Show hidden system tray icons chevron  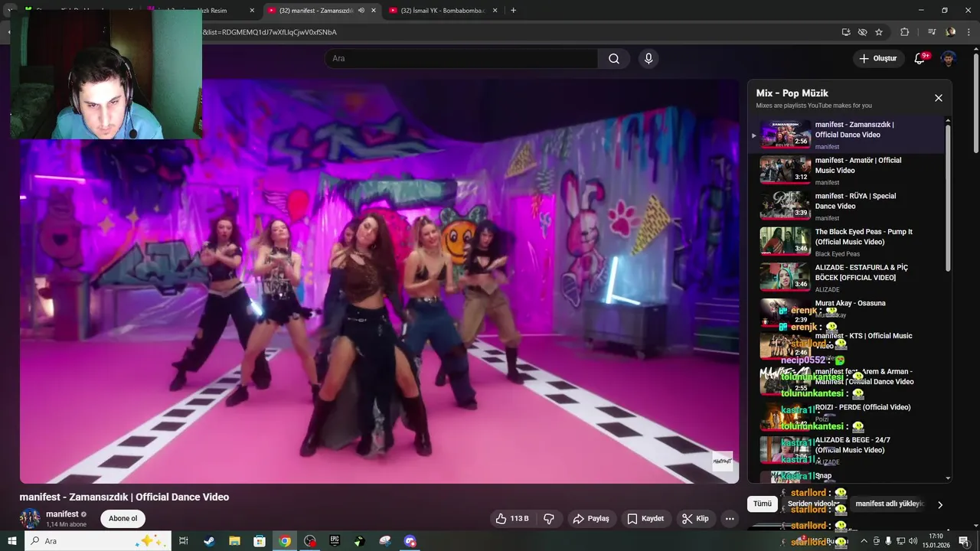pyautogui.click(x=864, y=541)
